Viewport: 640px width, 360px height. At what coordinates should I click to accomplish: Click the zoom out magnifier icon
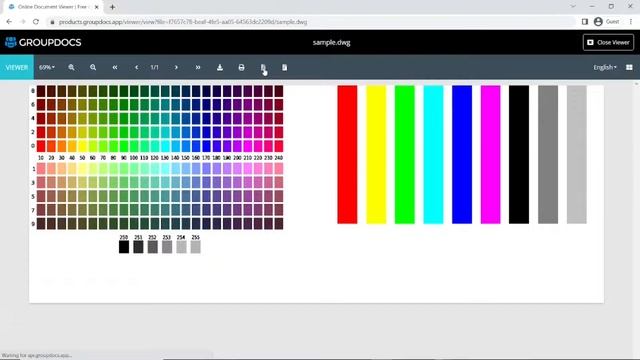tap(93, 67)
